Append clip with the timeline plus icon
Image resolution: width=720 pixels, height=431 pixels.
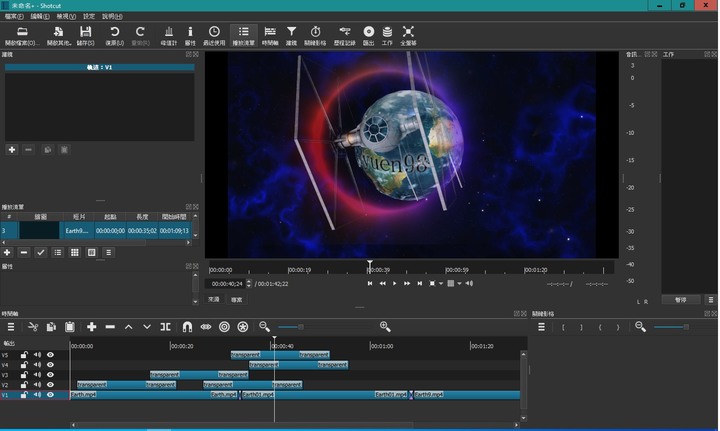point(91,327)
